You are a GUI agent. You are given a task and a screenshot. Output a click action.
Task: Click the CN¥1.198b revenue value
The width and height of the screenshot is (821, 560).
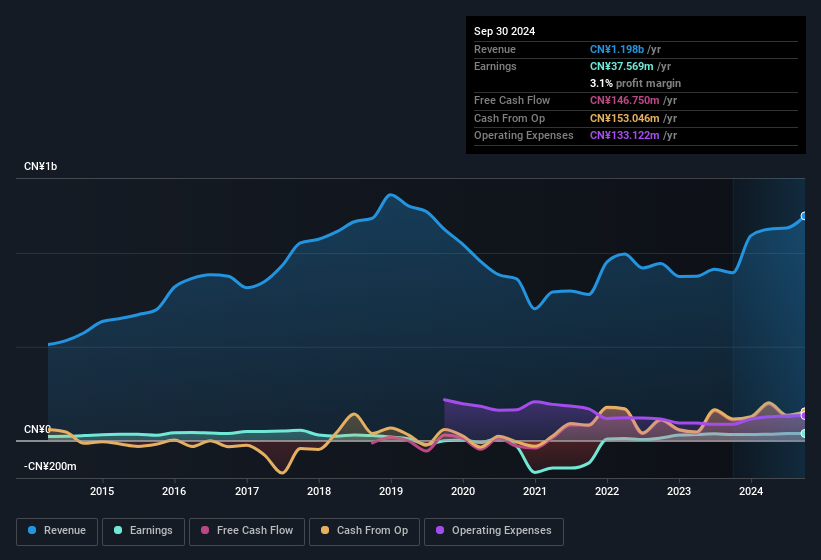tap(617, 49)
